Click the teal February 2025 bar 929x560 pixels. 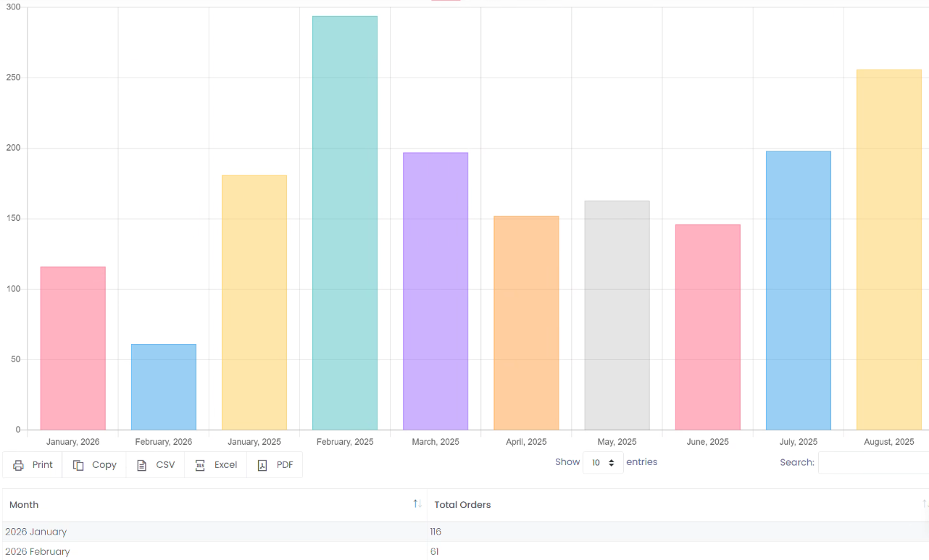pos(345,223)
